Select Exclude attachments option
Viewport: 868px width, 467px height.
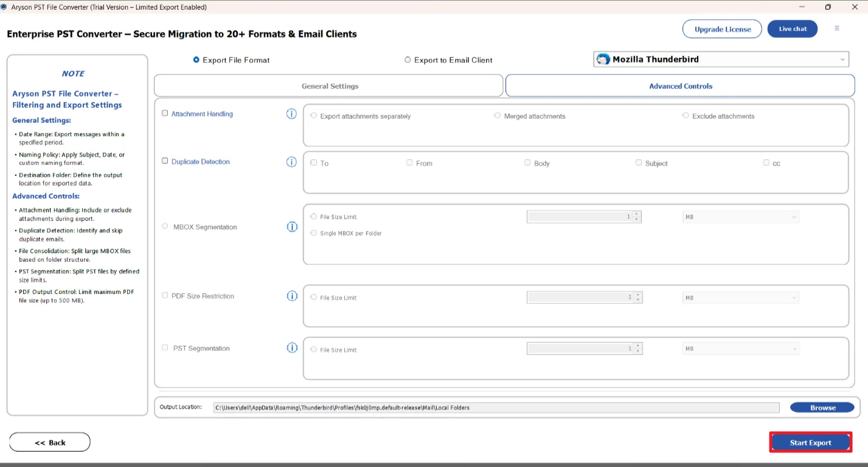pyautogui.click(x=686, y=115)
